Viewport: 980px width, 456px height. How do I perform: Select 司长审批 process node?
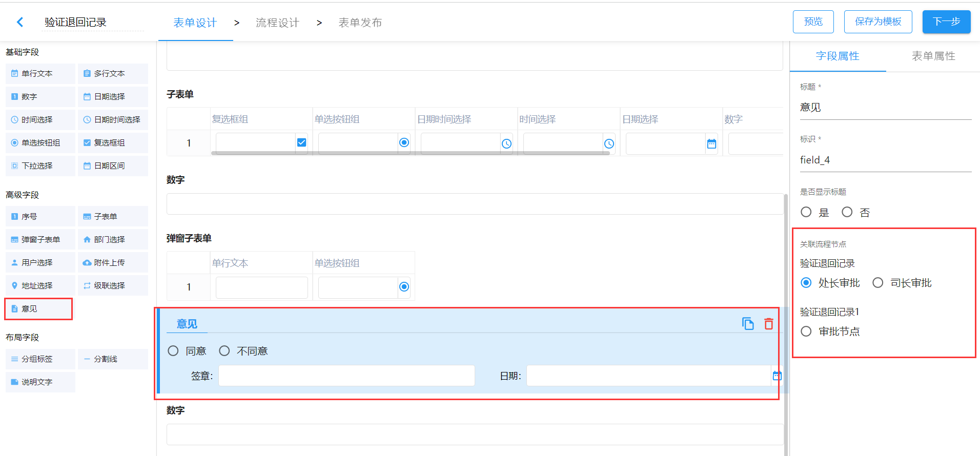[878, 283]
